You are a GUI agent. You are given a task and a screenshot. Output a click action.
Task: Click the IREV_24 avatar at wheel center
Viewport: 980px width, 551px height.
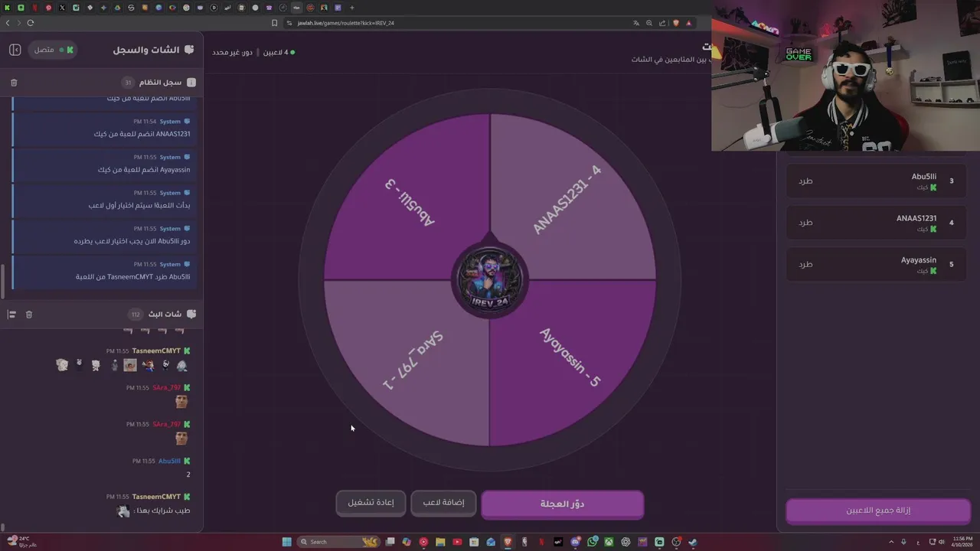coord(490,280)
